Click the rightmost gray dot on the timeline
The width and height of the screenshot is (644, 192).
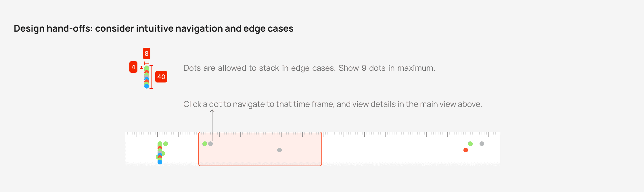(x=482, y=144)
